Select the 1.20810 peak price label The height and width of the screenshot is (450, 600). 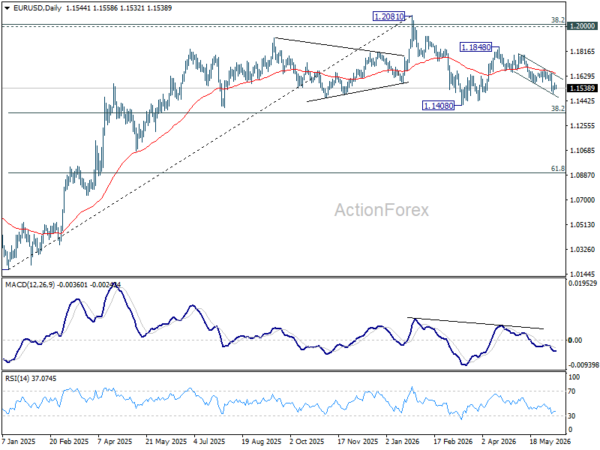pos(388,16)
